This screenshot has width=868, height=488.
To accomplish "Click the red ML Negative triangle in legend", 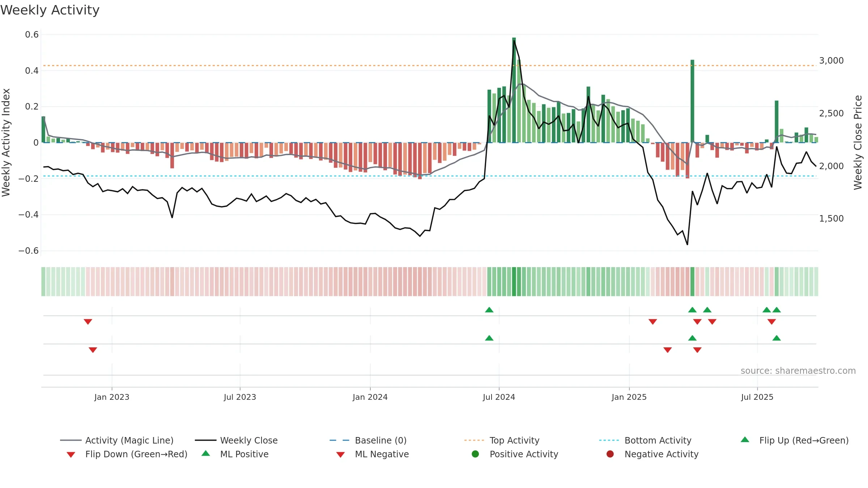I will click(340, 455).
